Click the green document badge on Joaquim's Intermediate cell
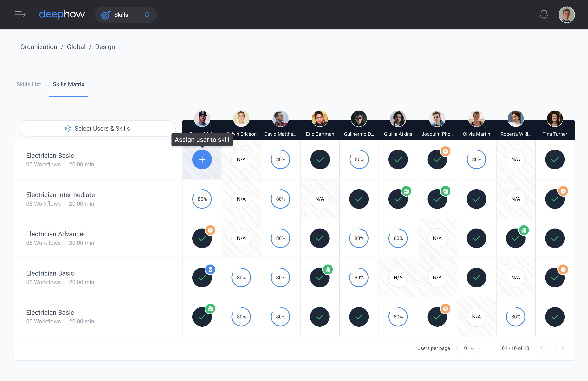 (445, 191)
